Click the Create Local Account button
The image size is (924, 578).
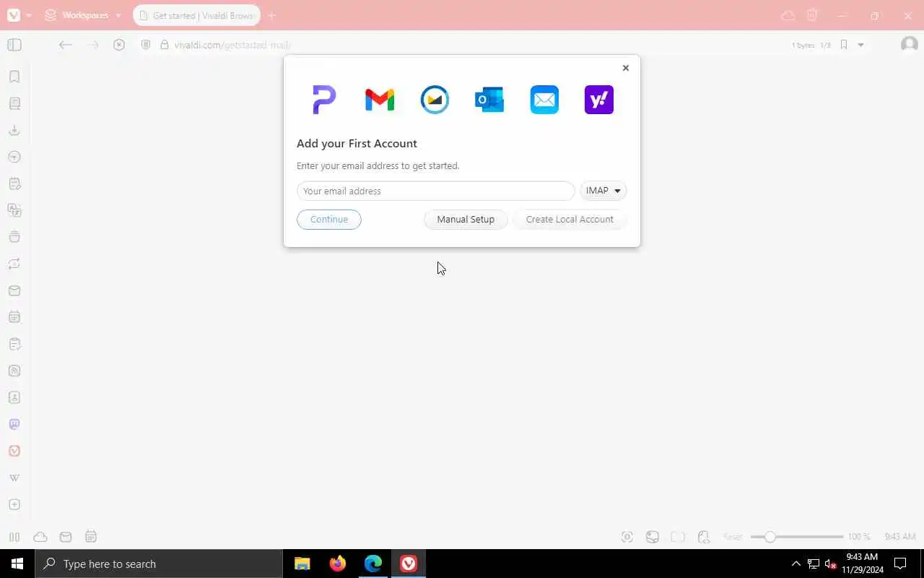[x=570, y=220]
